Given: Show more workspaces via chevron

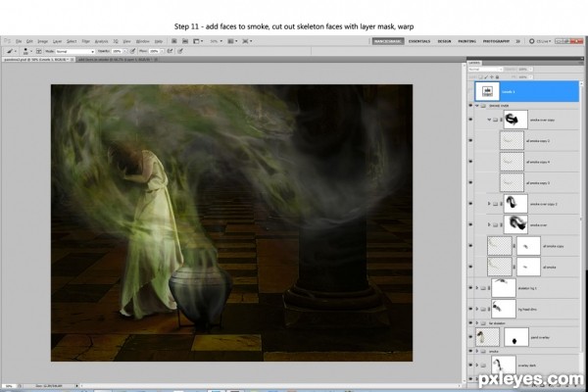Looking at the screenshot, I should click(517, 41).
